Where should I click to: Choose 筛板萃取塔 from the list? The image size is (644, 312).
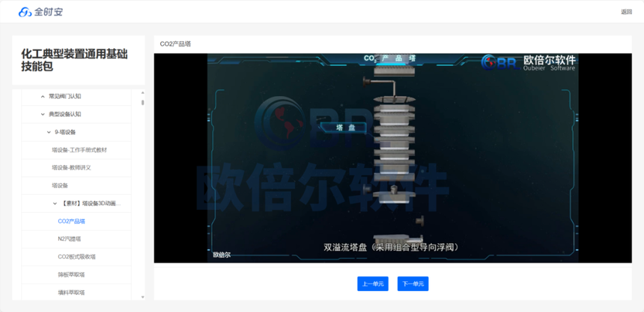click(71, 274)
